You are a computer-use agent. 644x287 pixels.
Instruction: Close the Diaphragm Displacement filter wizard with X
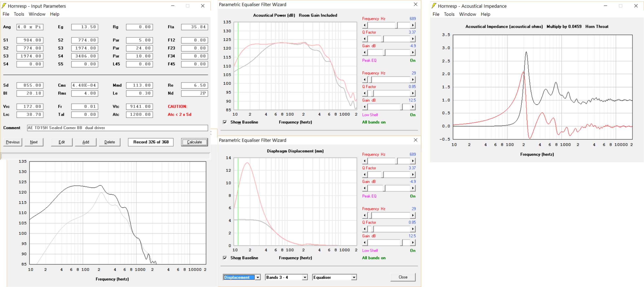(x=415, y=140)
